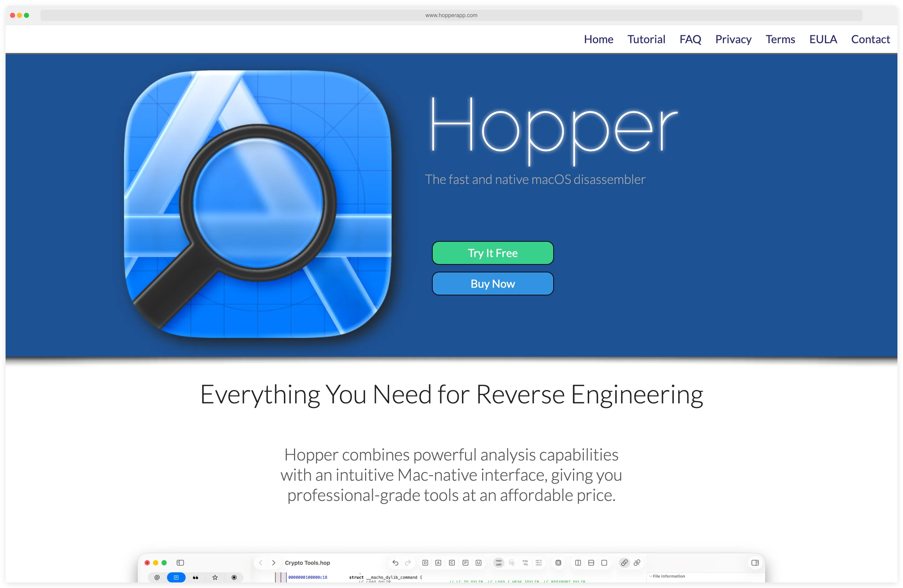Image resolution: width=903 pixels, height=588 pixels.
Task: Click the Buy Now button
Action: [493, 284]
